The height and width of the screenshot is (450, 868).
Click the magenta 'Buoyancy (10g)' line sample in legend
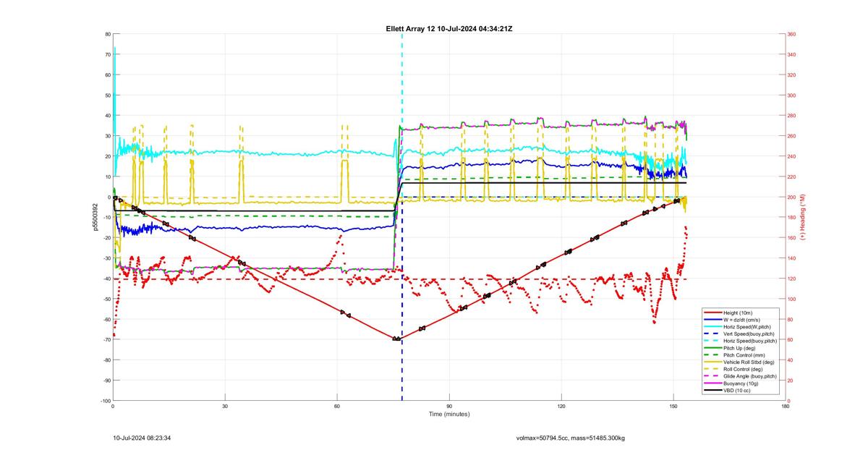coord(712,383)
